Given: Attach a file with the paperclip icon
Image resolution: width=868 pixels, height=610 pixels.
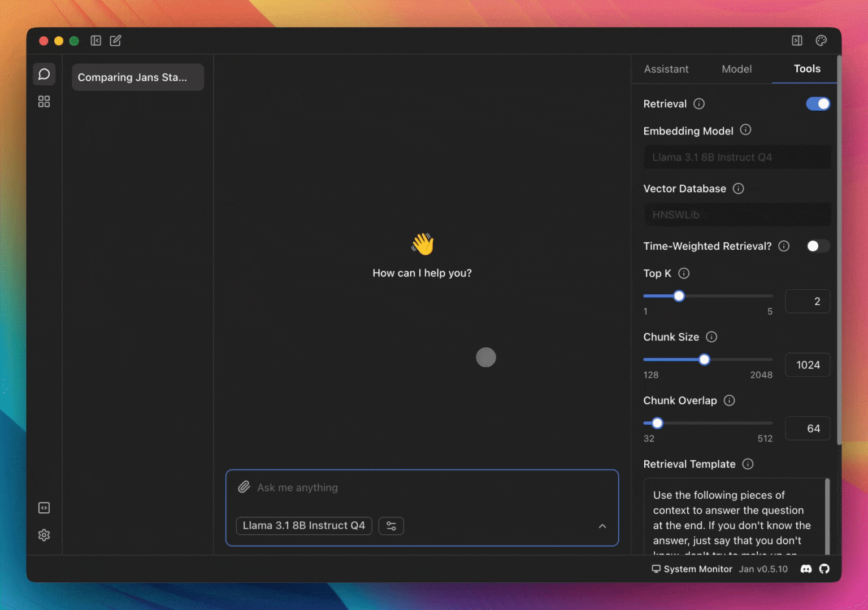Looking at the screenshot, I should 244,486.
